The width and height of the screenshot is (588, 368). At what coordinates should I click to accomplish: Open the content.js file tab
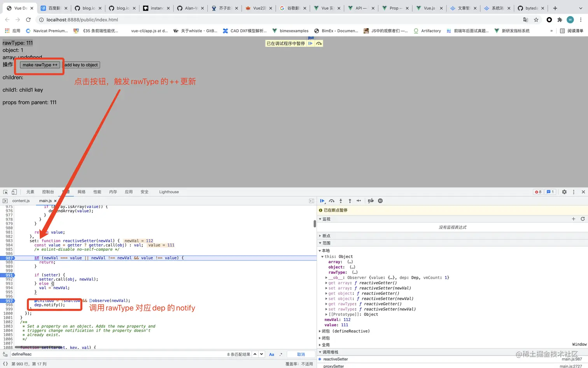point(21,201)
